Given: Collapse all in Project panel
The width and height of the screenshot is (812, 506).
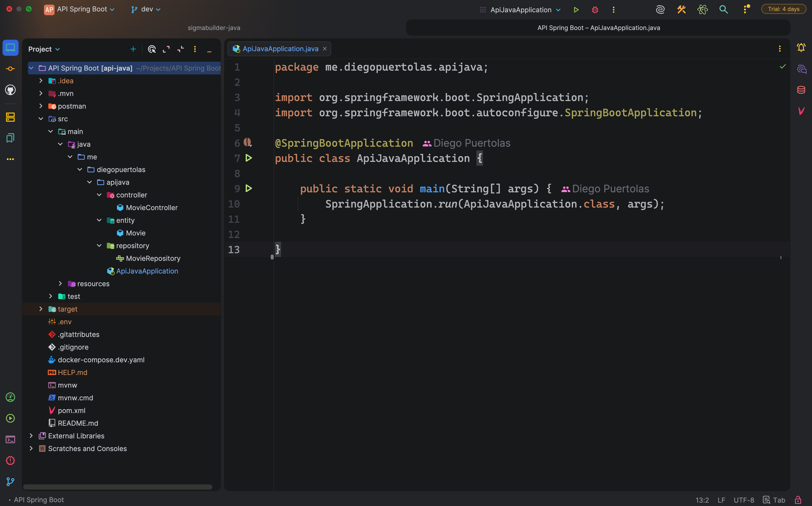Looking at the screenshot, I should [x=181, y=49].
